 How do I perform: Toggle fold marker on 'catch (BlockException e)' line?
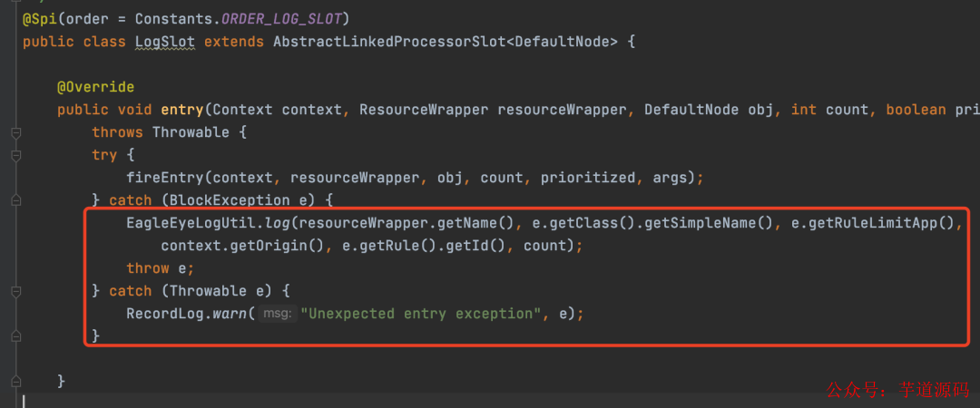[16, 200]
